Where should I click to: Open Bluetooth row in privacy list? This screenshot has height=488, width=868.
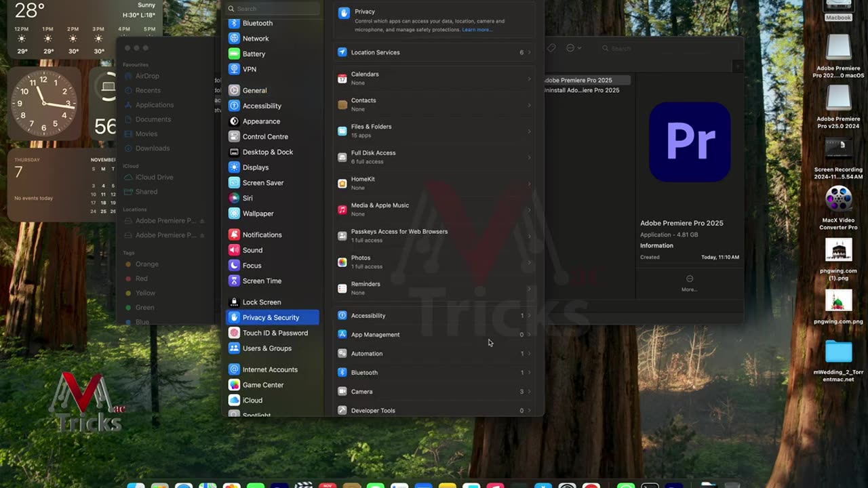point(434,373)
